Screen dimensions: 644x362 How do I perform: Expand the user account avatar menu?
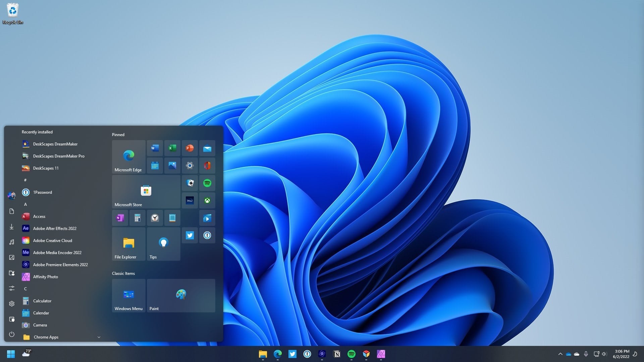12,195
